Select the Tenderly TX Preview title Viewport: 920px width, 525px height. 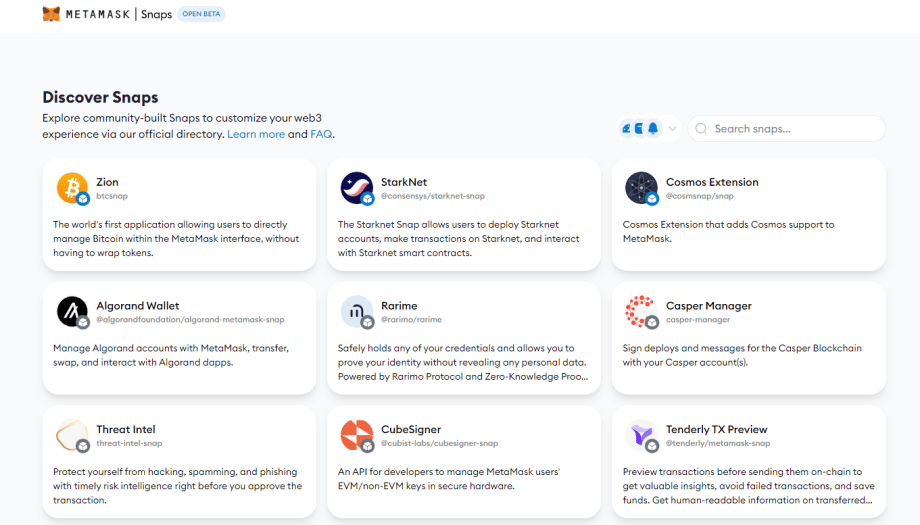click(716, 430)
